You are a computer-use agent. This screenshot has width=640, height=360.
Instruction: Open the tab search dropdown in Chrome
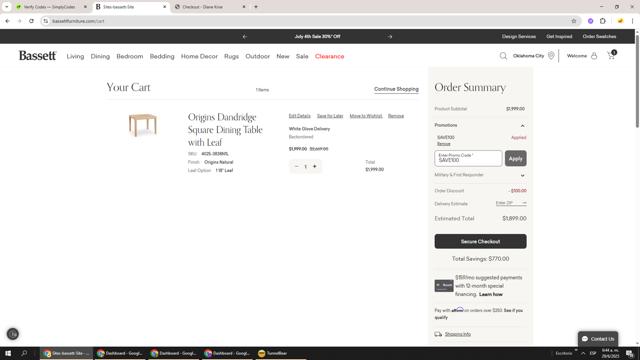(7, 7)
